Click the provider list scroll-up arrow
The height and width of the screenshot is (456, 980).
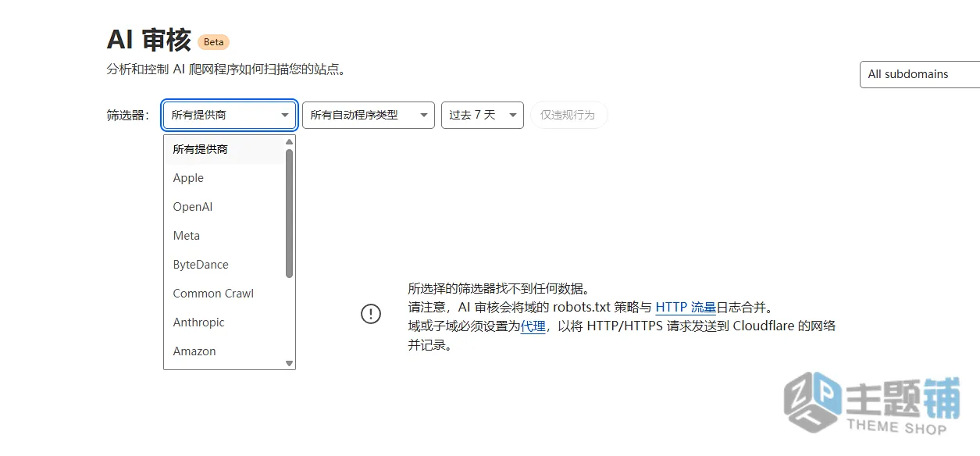[x=290, y=141]
